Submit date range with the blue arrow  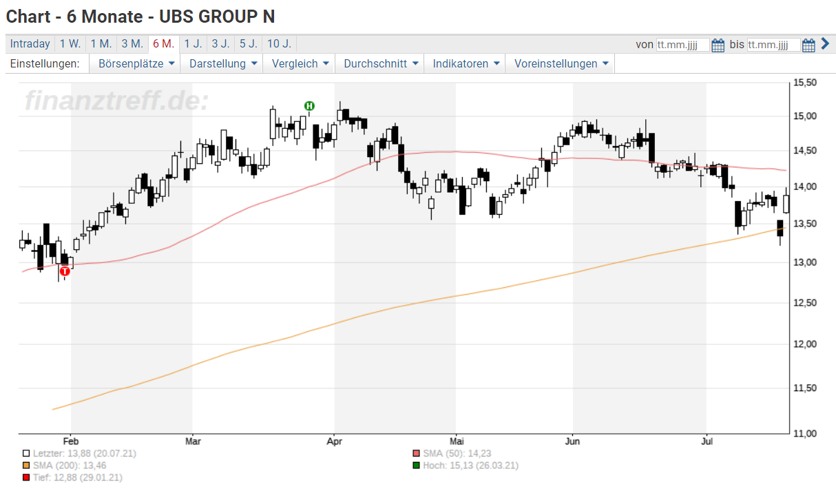[825, 44]
